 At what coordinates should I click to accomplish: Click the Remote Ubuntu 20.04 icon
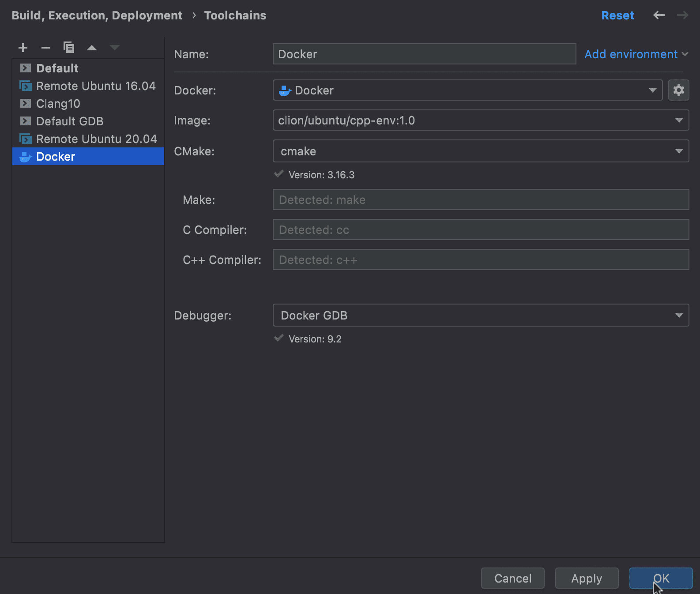click(26, 139)
